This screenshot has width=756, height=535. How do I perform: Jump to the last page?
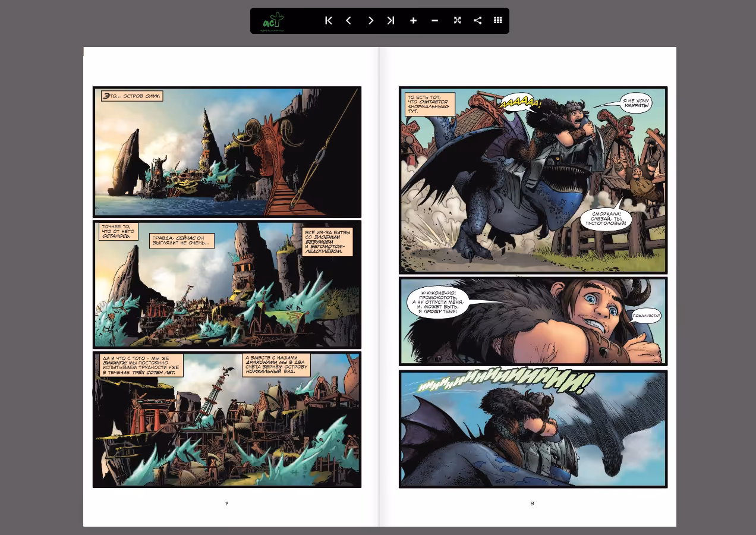tap(390, 20)
